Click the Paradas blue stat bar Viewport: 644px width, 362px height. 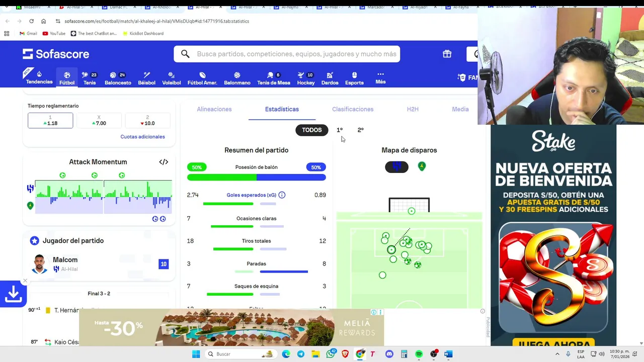point(284,271)
